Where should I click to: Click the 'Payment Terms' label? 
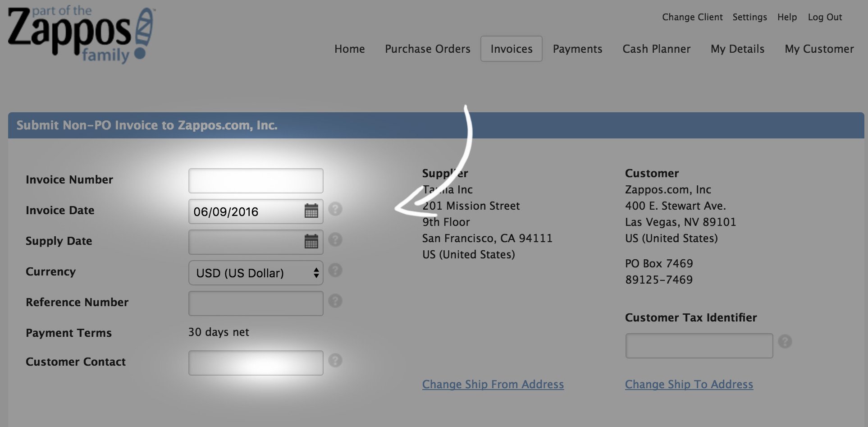(x=69, y=333)
